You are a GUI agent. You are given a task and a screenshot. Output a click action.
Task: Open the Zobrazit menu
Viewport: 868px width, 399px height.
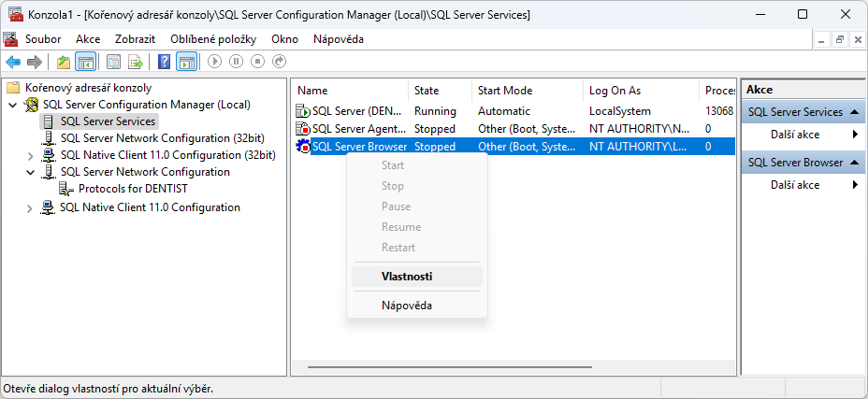[x=135, y=39]
